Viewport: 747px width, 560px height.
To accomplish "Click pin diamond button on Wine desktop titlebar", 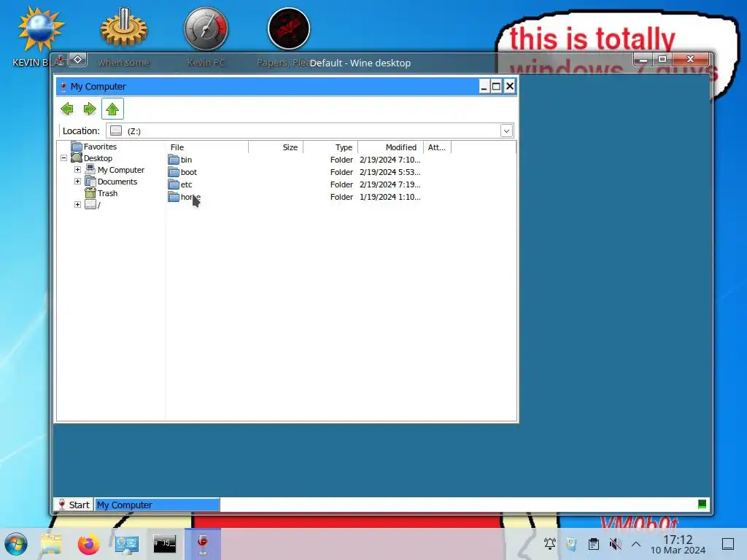I will point(77,60).
